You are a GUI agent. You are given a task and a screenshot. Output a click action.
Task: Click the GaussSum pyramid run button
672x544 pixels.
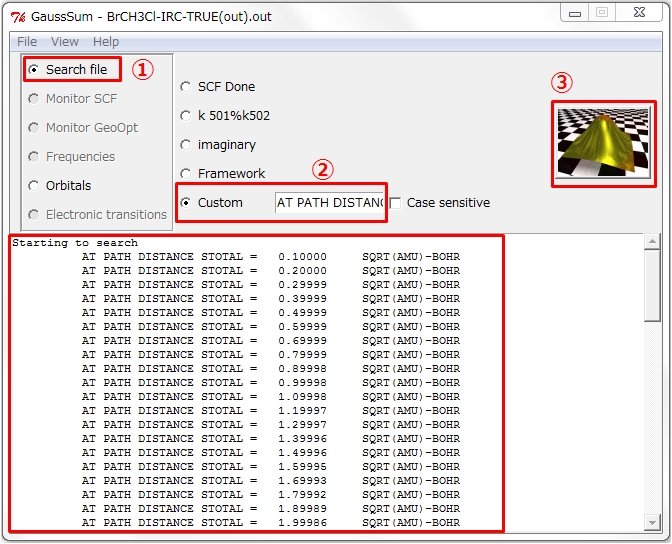[x=603, y=143]
